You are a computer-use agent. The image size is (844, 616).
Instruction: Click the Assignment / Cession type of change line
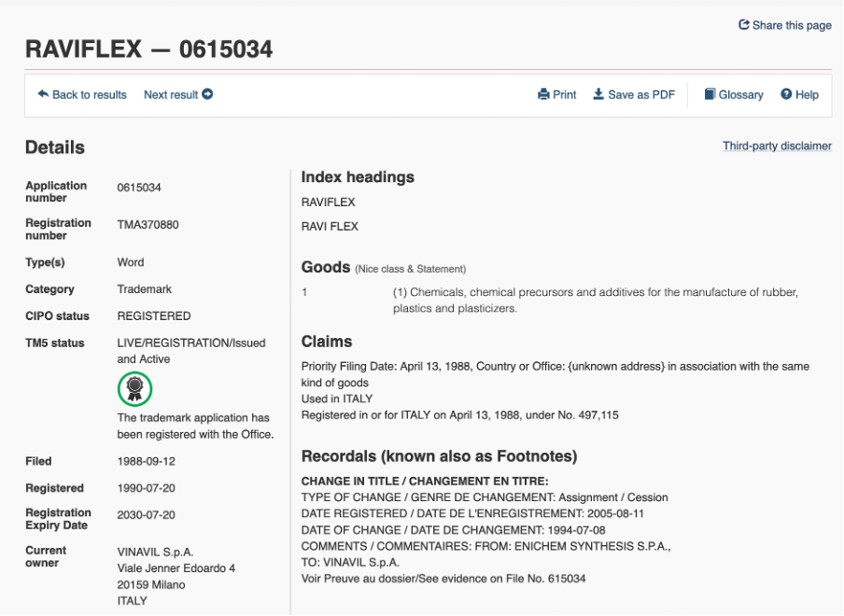pyautogui.click(x=485, y=497)
